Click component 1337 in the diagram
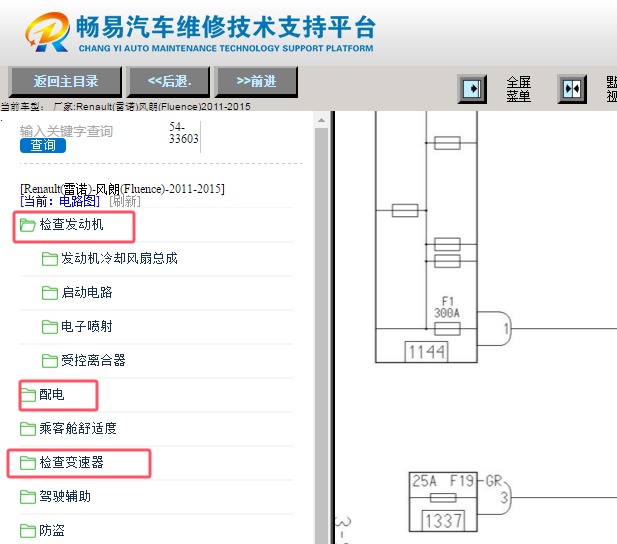This screenshot has width=617, height=544. [x=443, y=521]
